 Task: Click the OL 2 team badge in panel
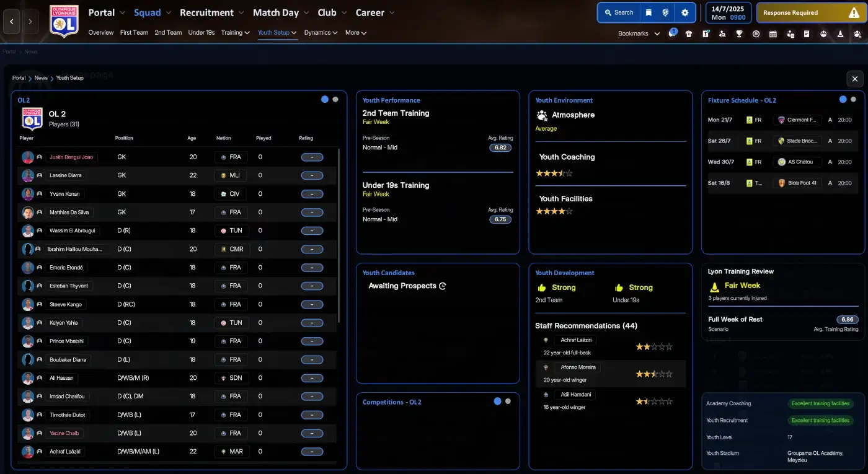pos(32,118)
